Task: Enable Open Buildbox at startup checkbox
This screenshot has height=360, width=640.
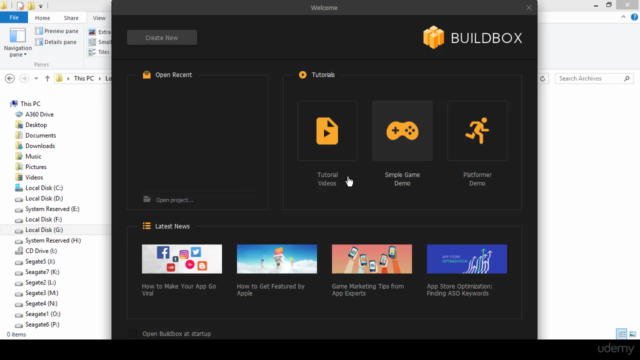Action: 132,333
